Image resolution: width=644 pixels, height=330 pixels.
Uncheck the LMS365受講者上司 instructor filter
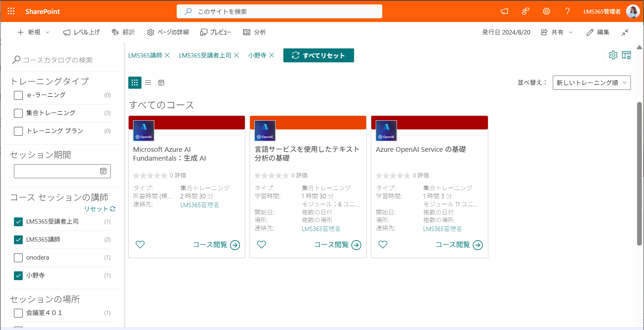tap(18, 222)
